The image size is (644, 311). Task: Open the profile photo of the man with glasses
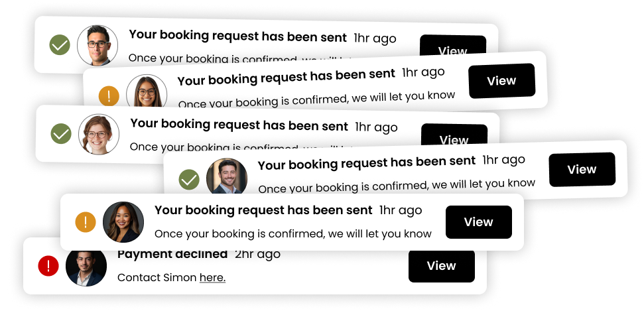coord(97,46)
